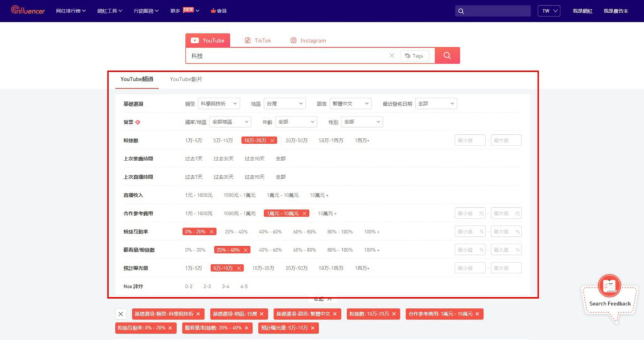Switch to the YouTube影片 tab
Viewport: 644px width, 340px height.
click(x=186, y=79)
